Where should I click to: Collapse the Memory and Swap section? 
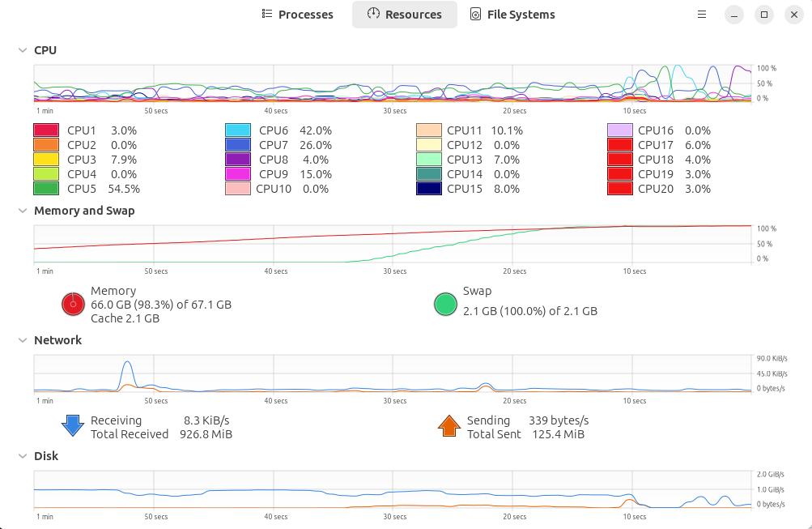point(23,211)
